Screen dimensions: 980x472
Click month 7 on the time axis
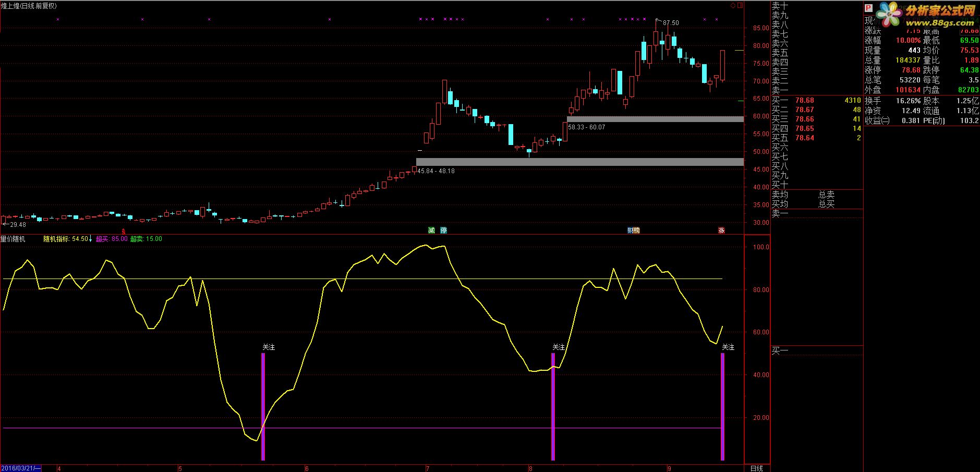(428, 468)
